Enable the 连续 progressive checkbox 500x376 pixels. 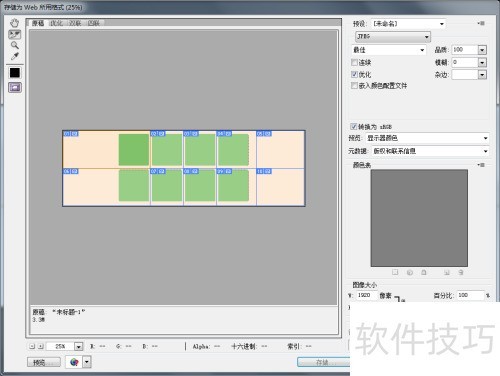[354, 62]
